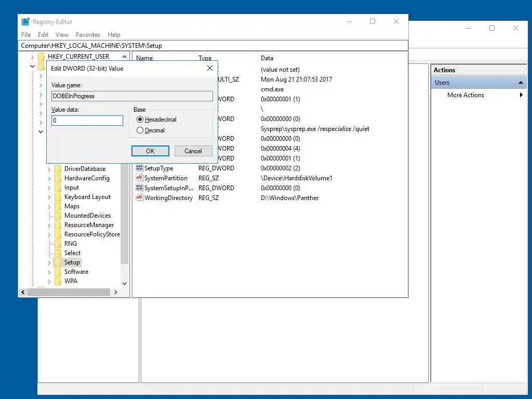532x399 pixels.
Task: Select the ResourcePolicyStore key label
Action: [92, 234]
